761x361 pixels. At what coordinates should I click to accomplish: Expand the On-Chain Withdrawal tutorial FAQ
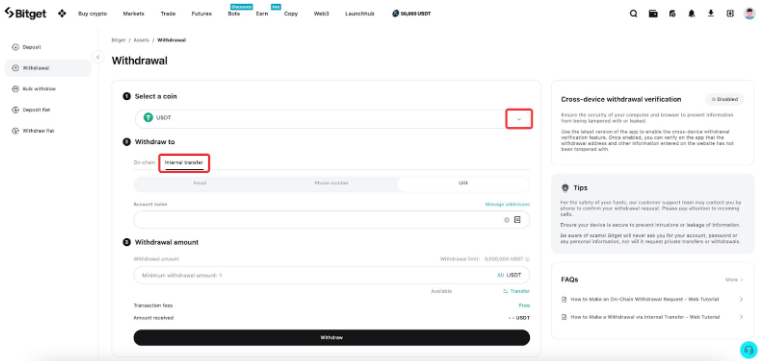tap(652, 299)
